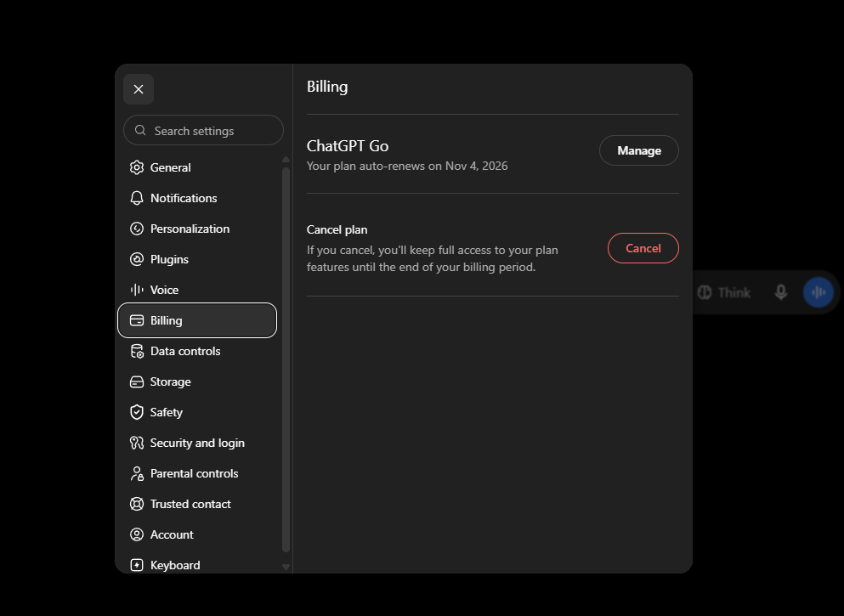The width and height of the screenshot is (844, 616).
Task: Click the General gear icon
Action: click(x=137, y=167)
